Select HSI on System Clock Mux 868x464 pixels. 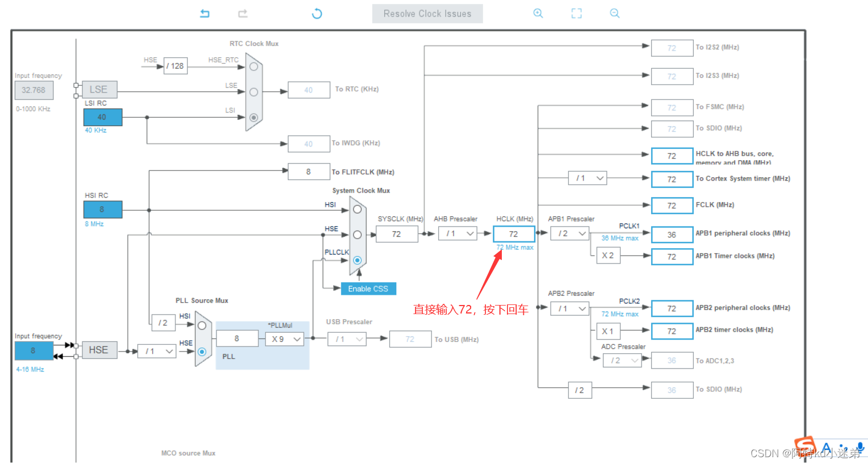click(357, 210)
